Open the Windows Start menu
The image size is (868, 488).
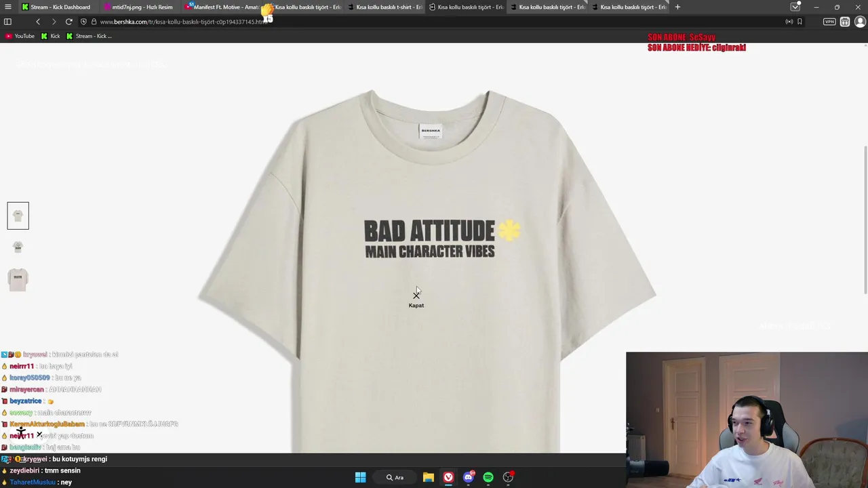pyautogui.click(x=361, y=477)
